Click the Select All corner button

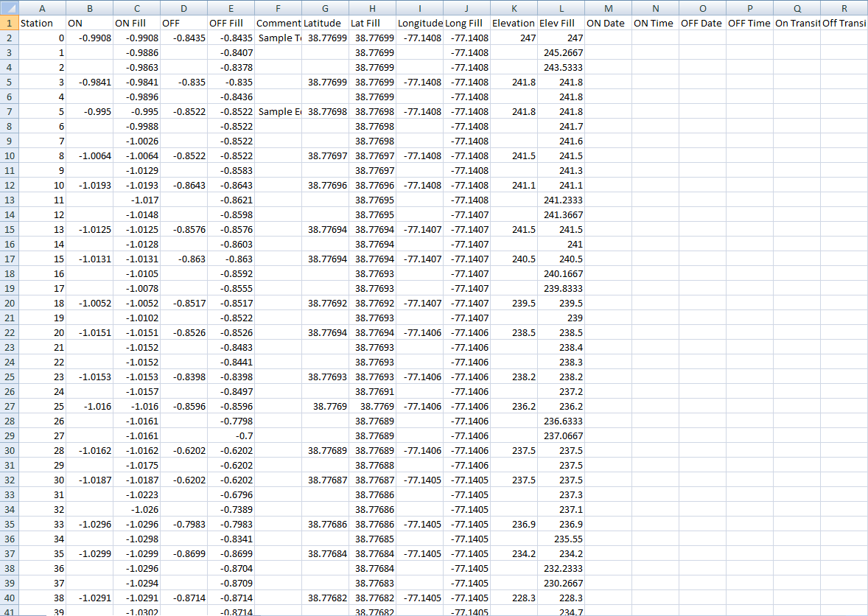9,8
